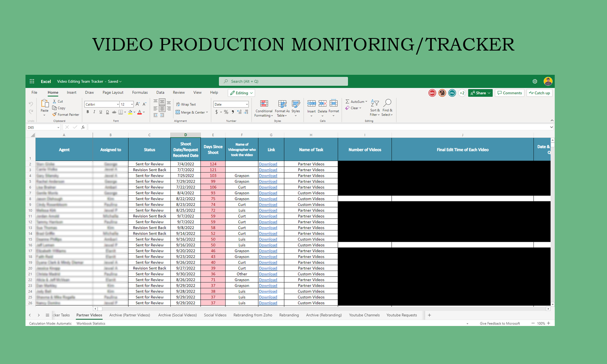Click the Redo arrow icon
The height and width of the screenshot is (364, 607).
tap(31, 112)
